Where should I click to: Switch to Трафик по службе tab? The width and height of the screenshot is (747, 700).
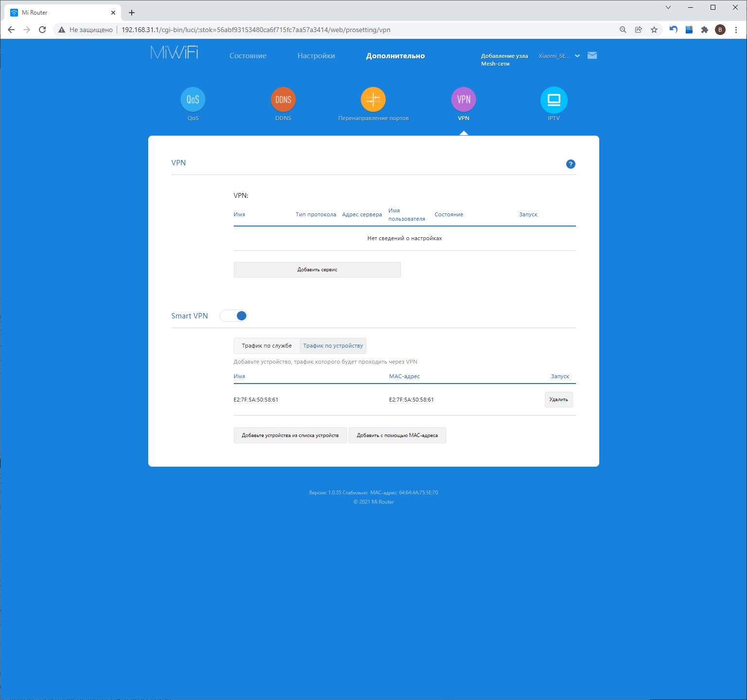267,346
